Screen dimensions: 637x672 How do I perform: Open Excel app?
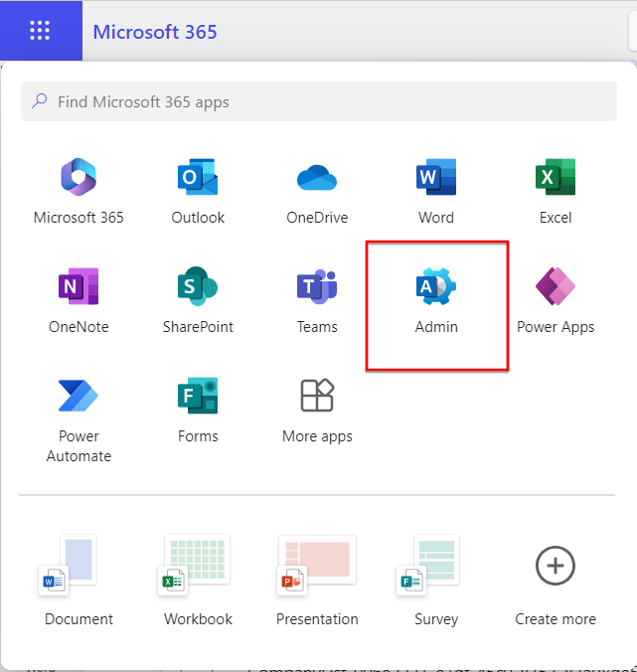556,192
